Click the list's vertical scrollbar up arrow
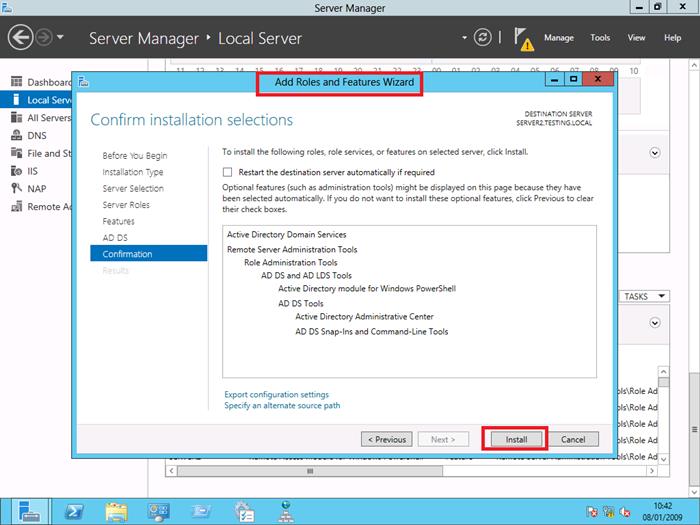Viewport: 700px width, 525px height. [663, 371]
